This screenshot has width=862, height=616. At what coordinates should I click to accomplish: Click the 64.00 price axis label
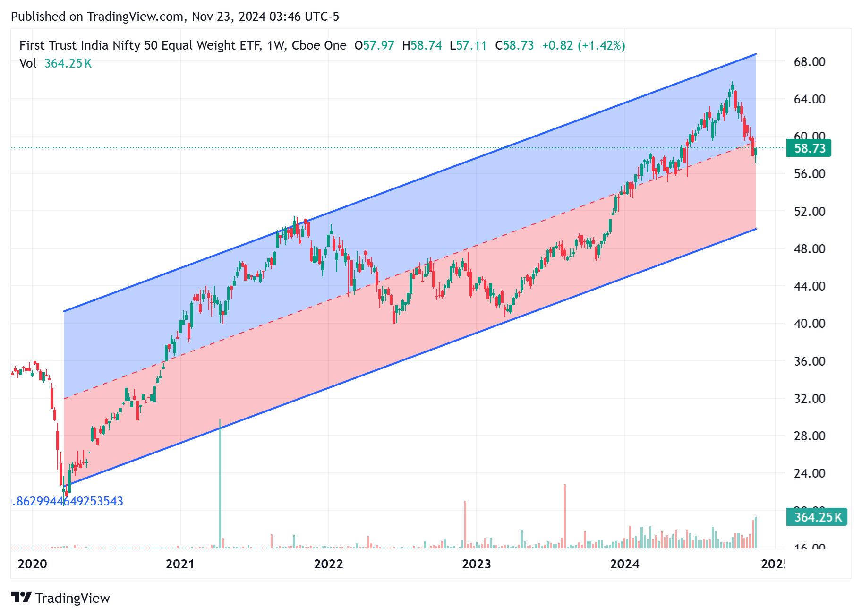tap(810, 99)
